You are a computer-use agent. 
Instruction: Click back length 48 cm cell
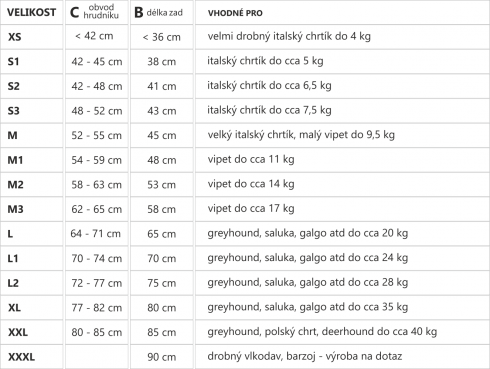162,160
